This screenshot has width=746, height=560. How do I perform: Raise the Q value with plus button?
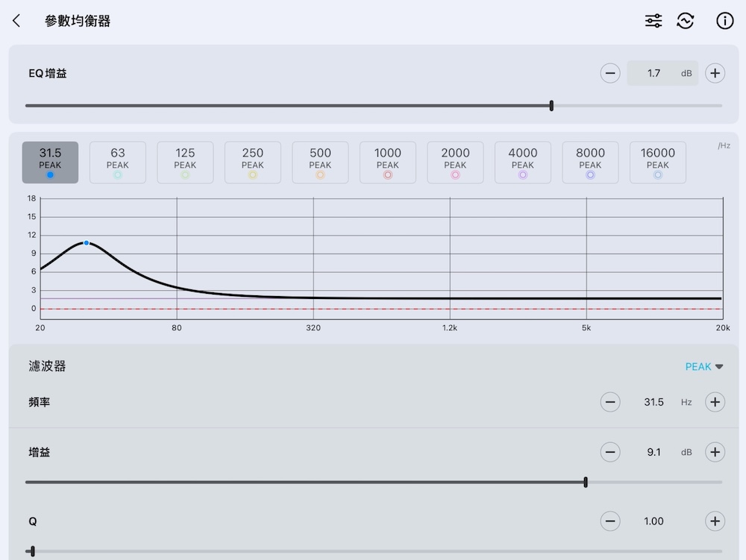(715, 521)
